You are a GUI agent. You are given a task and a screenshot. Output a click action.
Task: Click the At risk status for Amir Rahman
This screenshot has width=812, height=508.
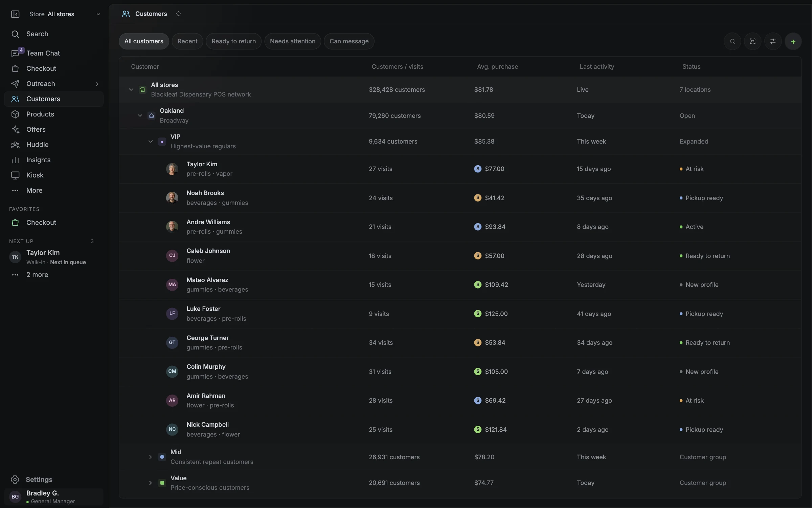(692, 400)
